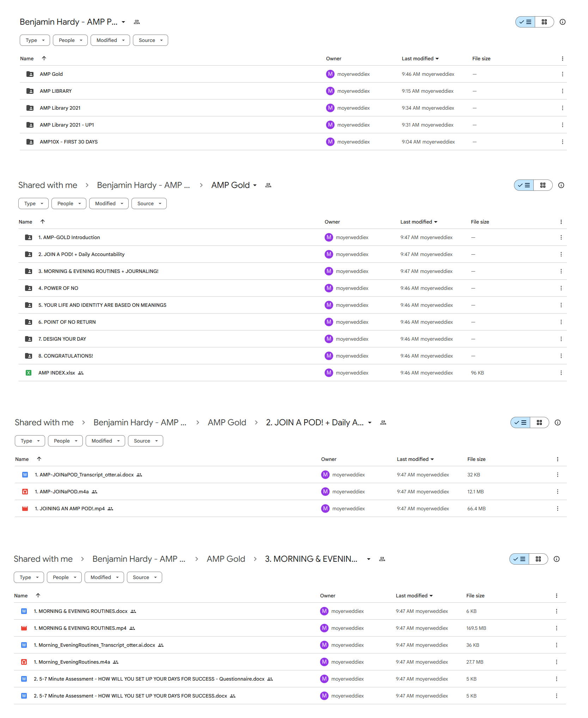Screen dimensions: 588x718
Task: Open Modified filter in AMP Gold panel
Action: point(109,203)
